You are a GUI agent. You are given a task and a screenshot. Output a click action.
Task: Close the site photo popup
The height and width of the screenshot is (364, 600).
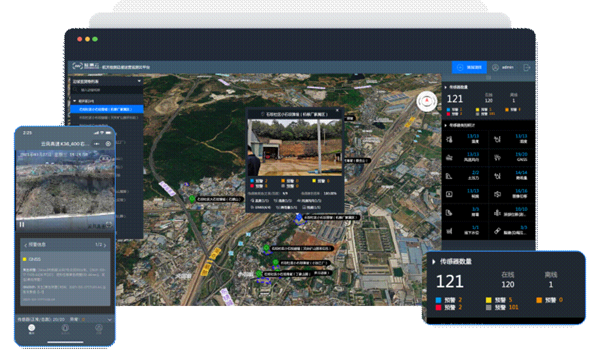pyautogui.click(x=337, y=110)
